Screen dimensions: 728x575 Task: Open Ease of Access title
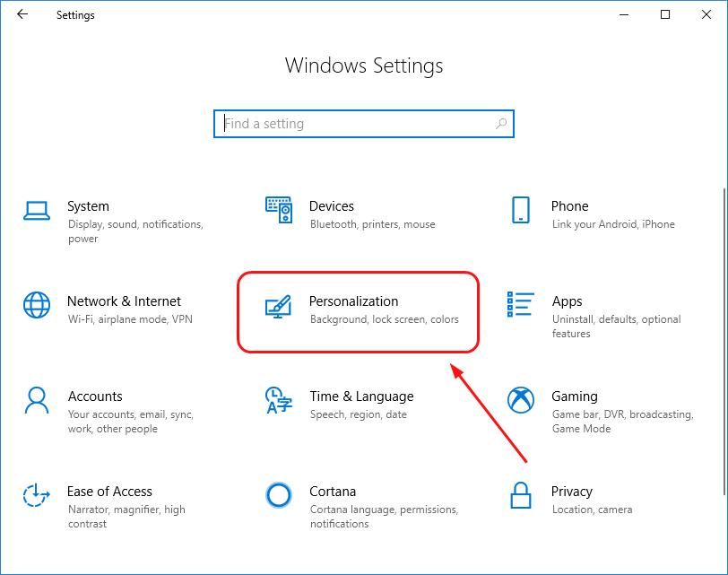pos(109,491)
